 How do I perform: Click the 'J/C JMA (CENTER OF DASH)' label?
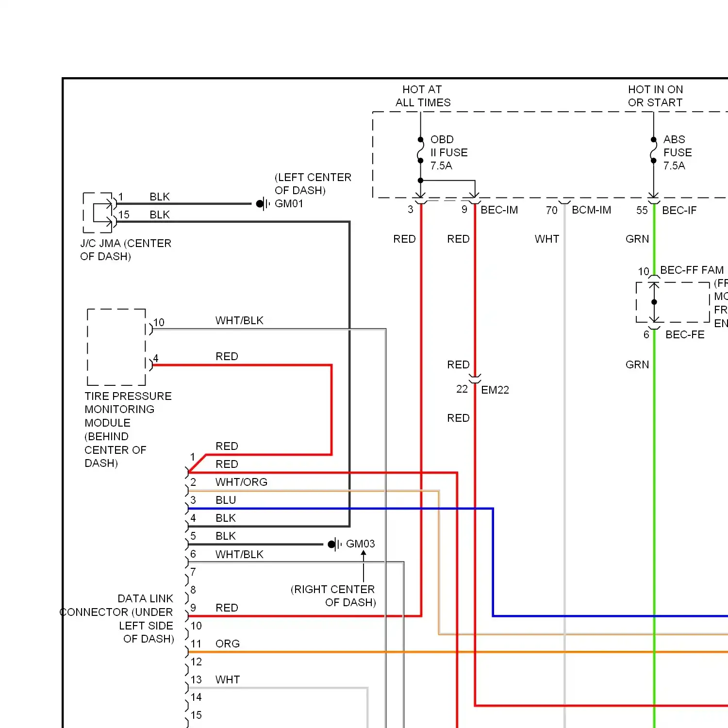point(126,249)
